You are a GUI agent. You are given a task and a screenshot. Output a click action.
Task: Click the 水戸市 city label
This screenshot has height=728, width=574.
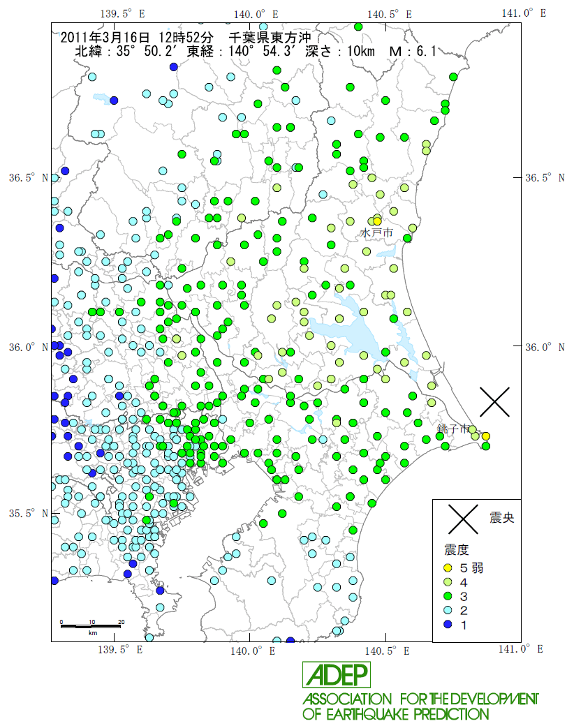coord(376,232)
